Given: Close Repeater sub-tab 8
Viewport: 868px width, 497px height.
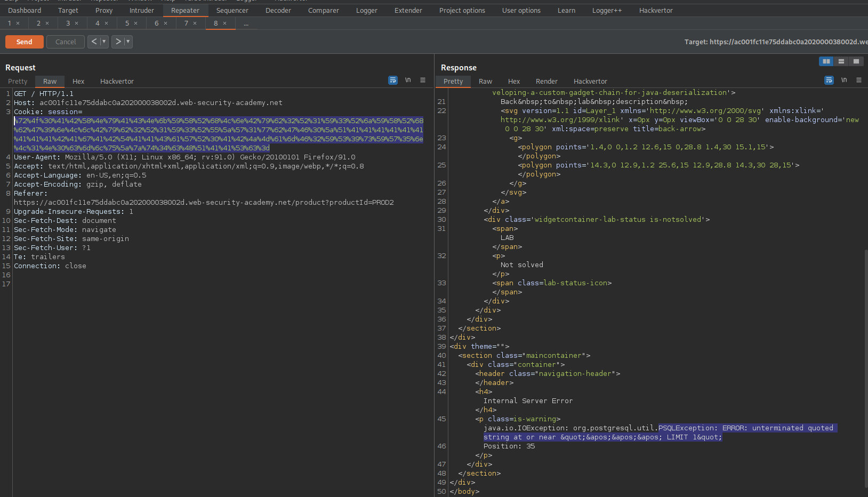Looking at the screenshot, I should tap(224, 23).
